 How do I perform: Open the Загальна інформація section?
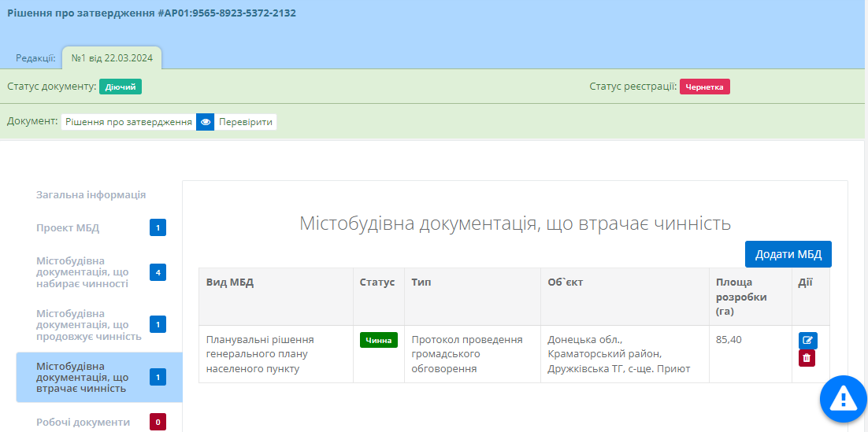click(x=91, y=195)
